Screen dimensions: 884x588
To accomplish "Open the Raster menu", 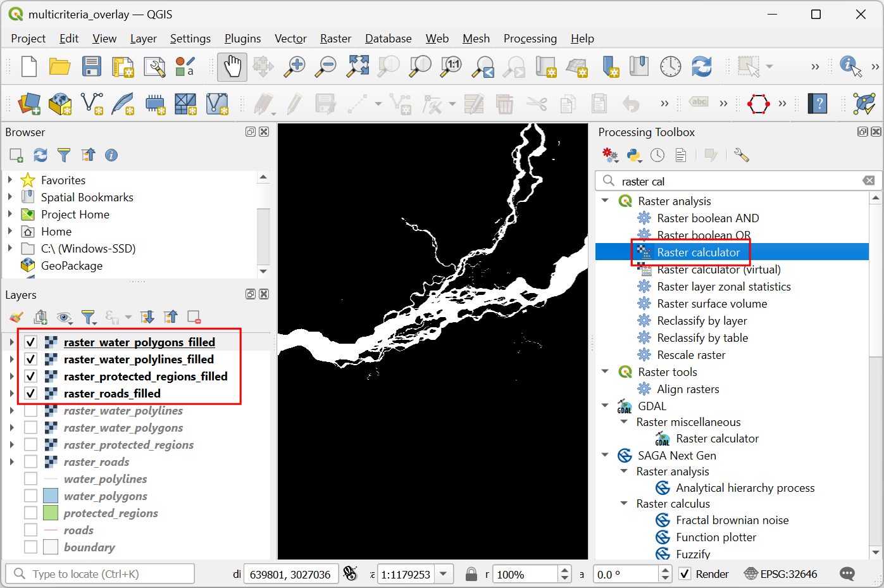I will pyautogui.click(x=335, y=39).
